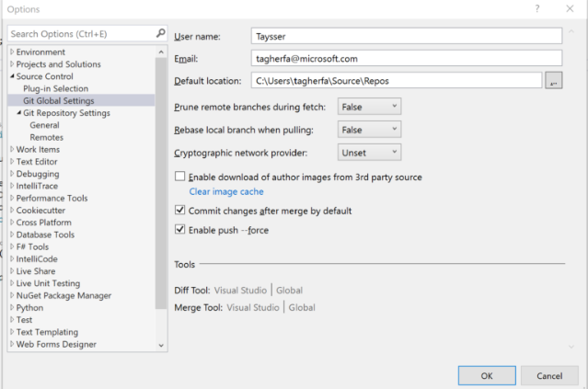Click the Clear image cache link

[x=226, y=191]
